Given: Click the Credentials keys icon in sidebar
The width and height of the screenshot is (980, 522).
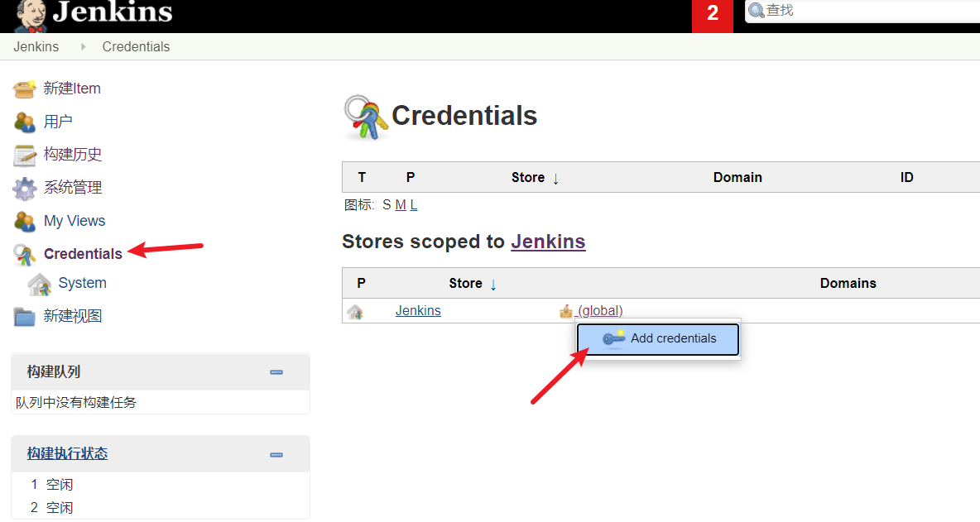Looking at the screenshot, I should pos(24,255).
